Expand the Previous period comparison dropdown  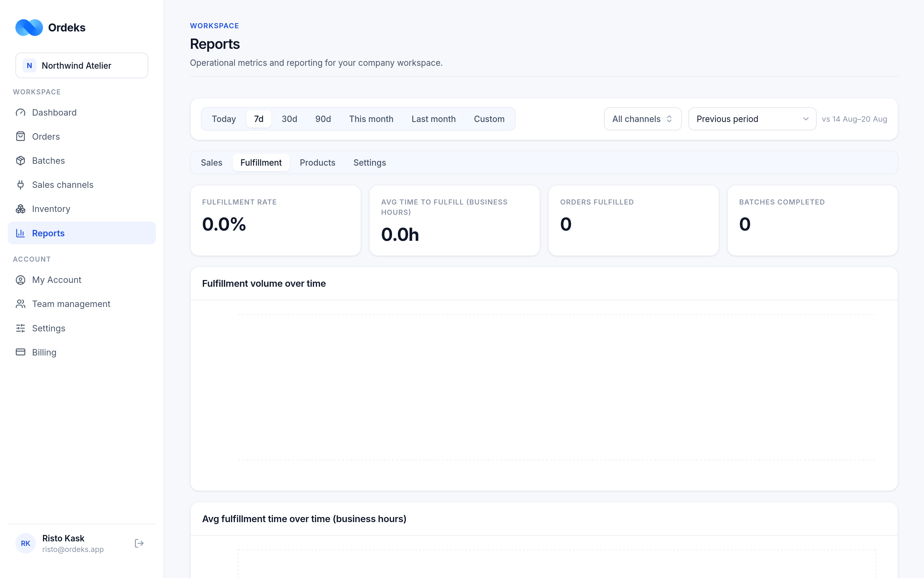click(x=752, y=119)
